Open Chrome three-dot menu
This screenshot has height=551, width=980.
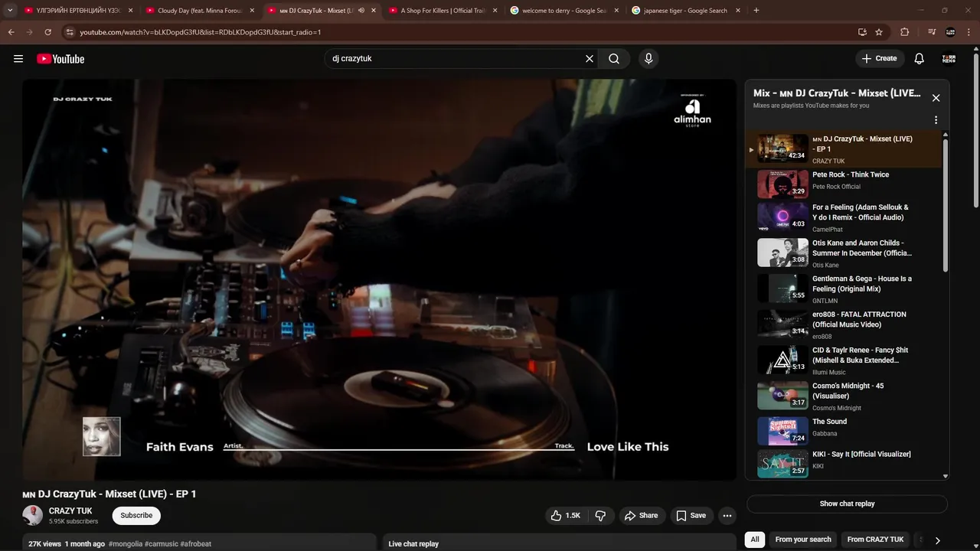coord(969,32)
